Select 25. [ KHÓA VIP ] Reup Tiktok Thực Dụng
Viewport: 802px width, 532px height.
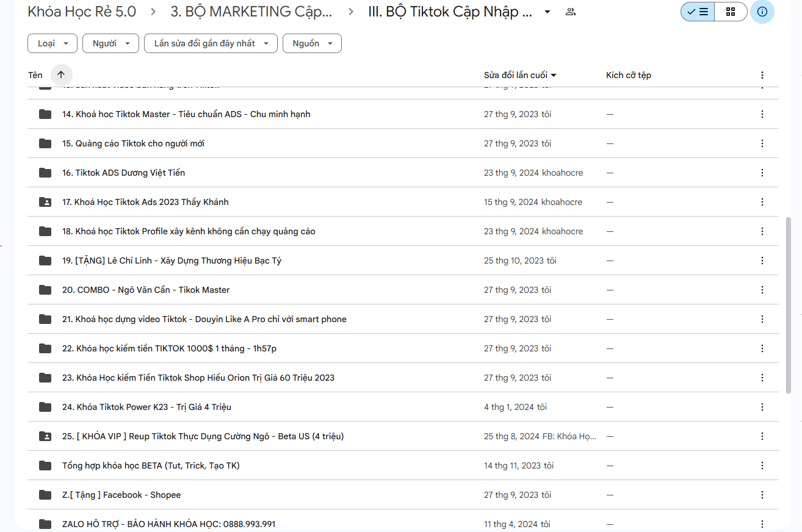coord(203,436)
